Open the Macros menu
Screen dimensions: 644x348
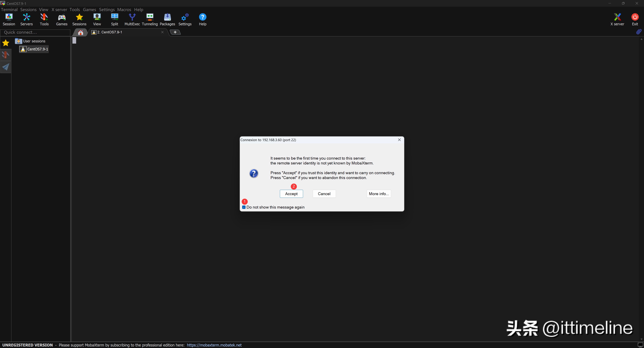[124, 10]
